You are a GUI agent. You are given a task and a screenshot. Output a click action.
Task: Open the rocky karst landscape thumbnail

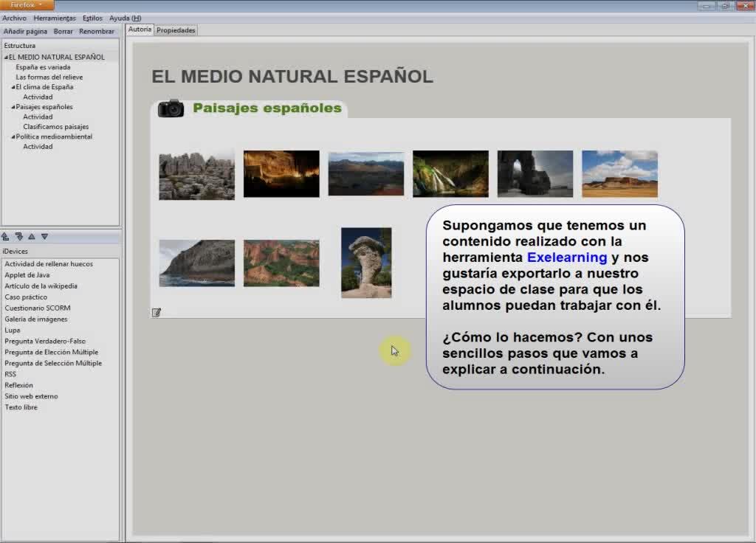pyautogui.click(x=196, y=176)
